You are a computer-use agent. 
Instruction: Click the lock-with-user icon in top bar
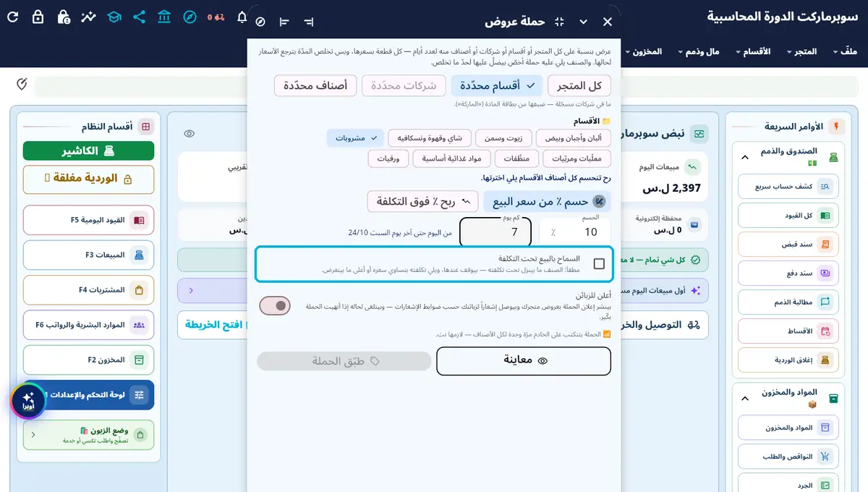[64, 17]
